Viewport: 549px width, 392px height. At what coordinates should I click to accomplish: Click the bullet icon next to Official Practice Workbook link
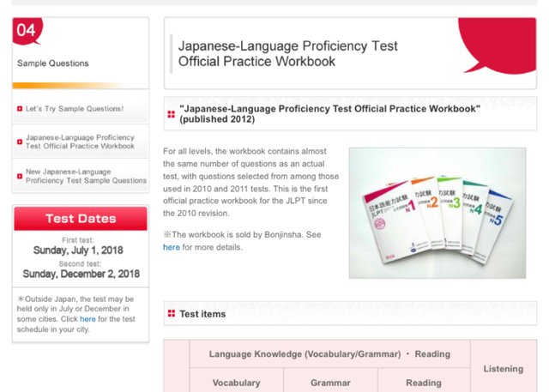pos(20,142)
